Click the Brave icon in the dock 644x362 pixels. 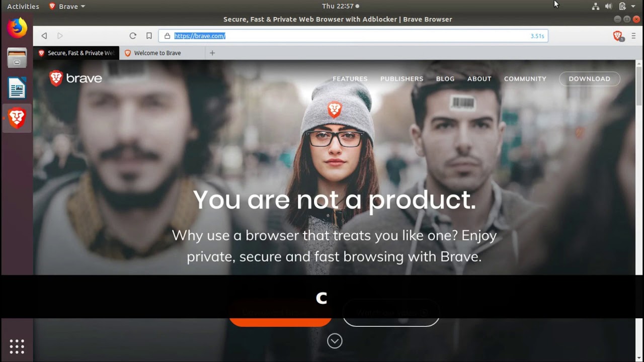[x=17, y=119]
